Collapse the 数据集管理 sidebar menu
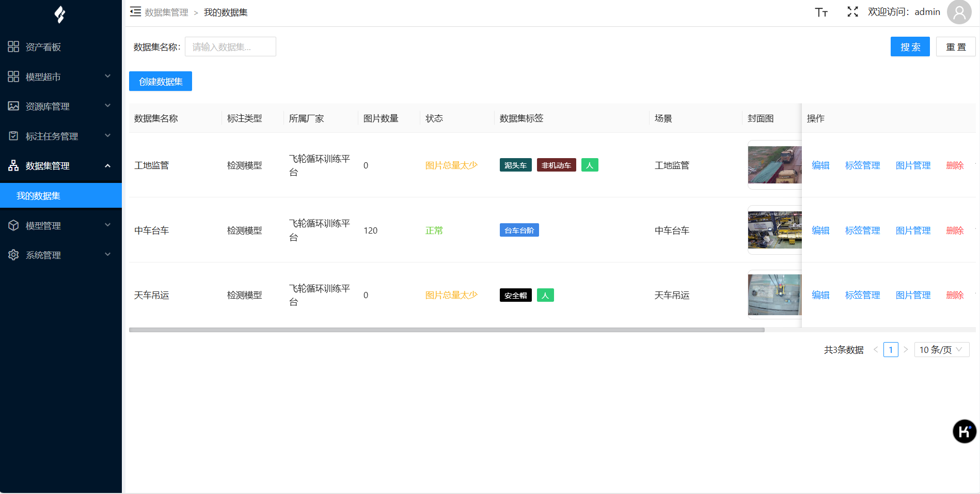 60,166
